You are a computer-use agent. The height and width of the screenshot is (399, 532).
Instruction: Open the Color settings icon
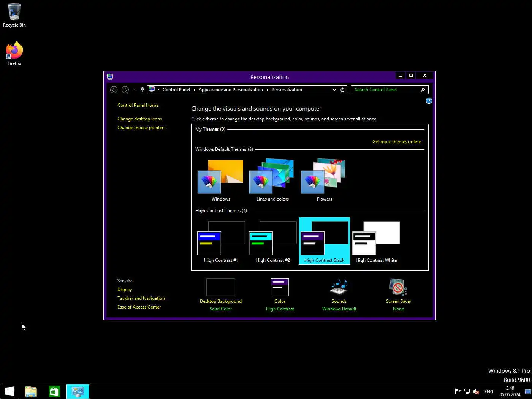pyautogui.click(x=280, y=287)
